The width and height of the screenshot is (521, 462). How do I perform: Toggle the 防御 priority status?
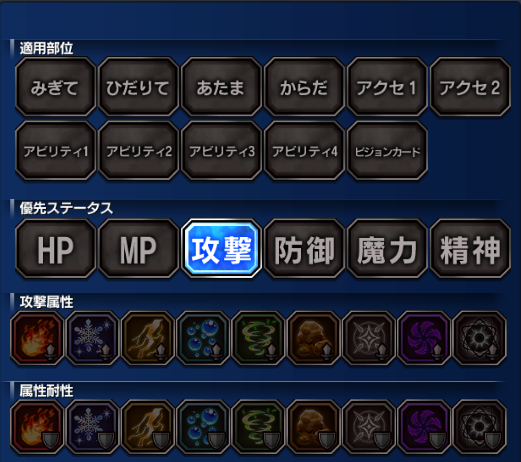point(304,249)
